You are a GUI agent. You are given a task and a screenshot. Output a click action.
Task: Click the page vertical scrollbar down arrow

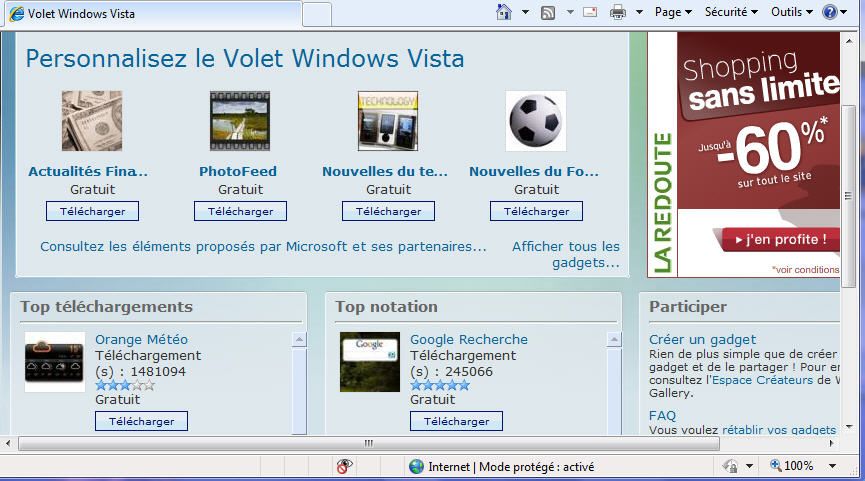[848, 427]
